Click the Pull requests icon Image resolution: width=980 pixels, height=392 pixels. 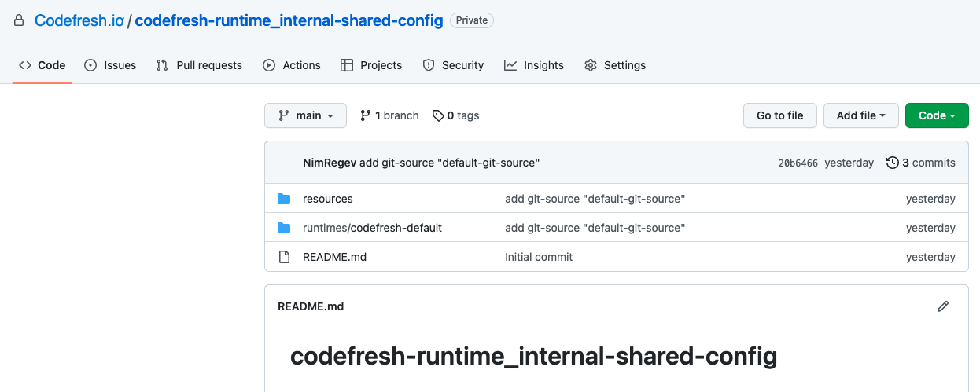162,65
